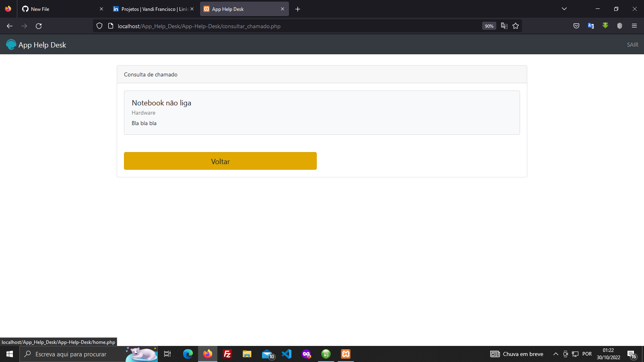
Task: Launch Microsoft Edge from the taskbar
Action: [188, 354]
